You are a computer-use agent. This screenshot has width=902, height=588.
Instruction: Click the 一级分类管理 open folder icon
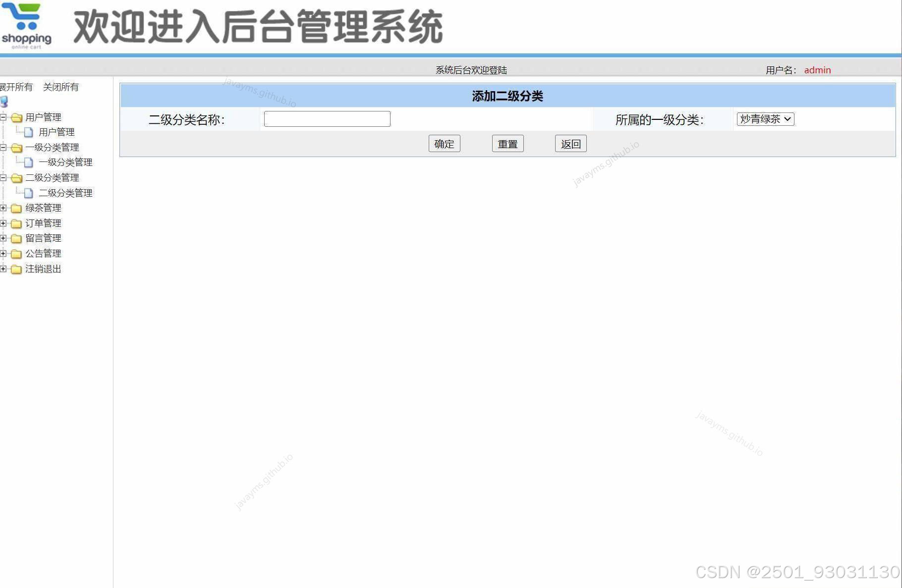[17, 148]
